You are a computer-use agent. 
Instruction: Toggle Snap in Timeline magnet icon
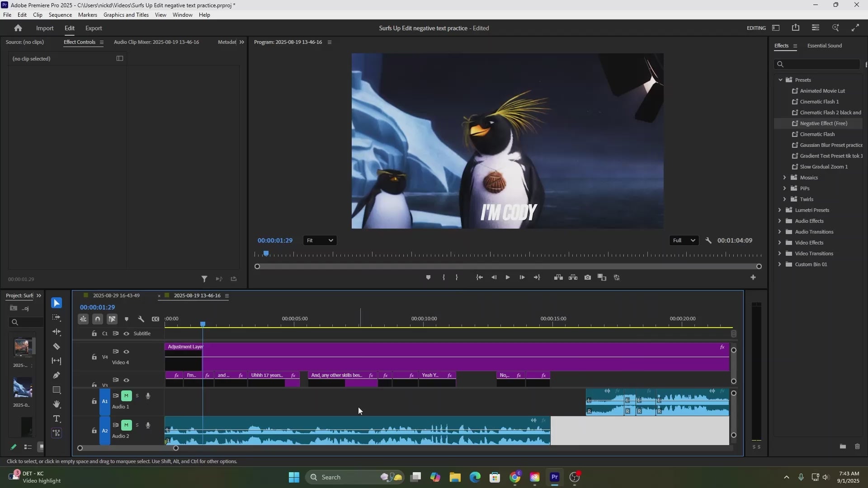coord(98,319)
